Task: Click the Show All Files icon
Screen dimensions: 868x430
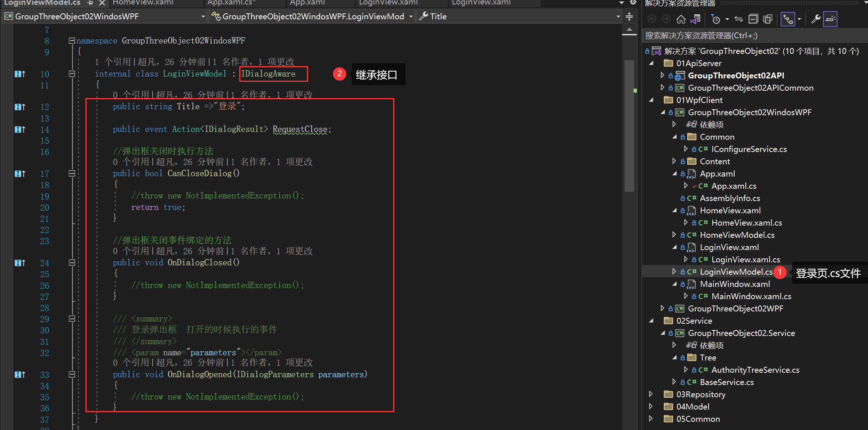Action: 768,19
